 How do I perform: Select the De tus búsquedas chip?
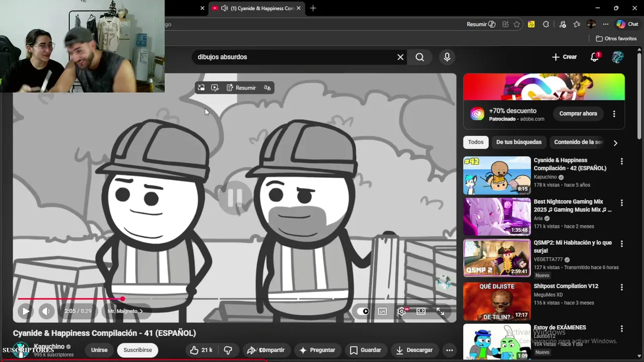519,142
